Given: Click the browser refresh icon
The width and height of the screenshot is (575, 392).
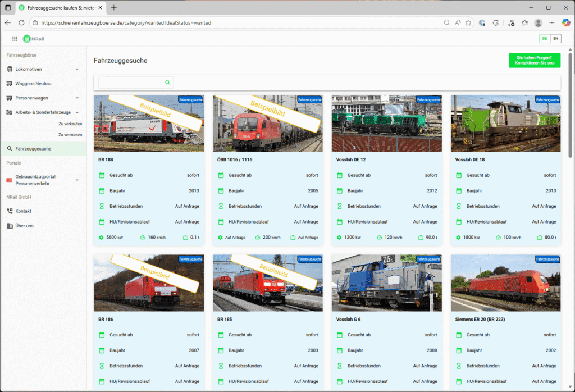Looking at the screenshot, I should tap(21, 23).
